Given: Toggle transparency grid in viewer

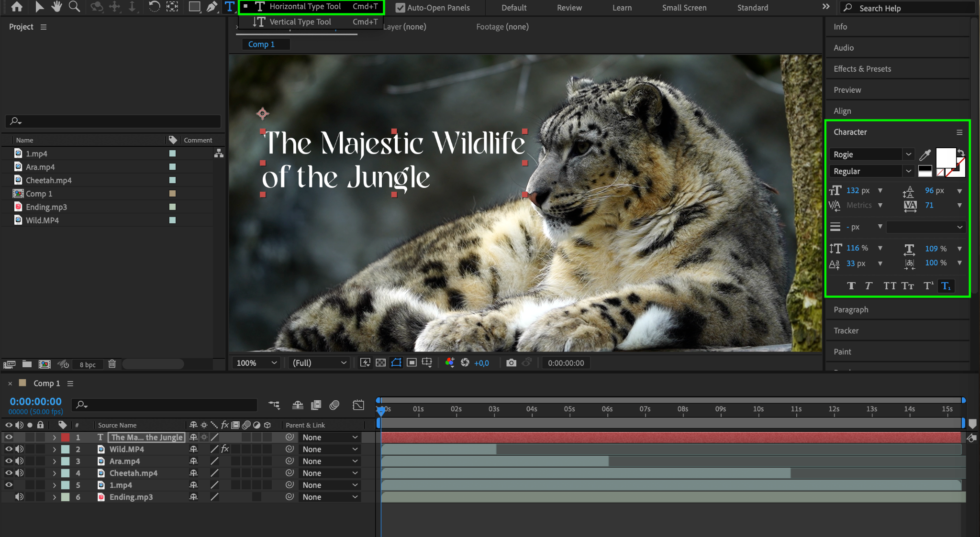Looking at the screenshot, I should [380, 363].
